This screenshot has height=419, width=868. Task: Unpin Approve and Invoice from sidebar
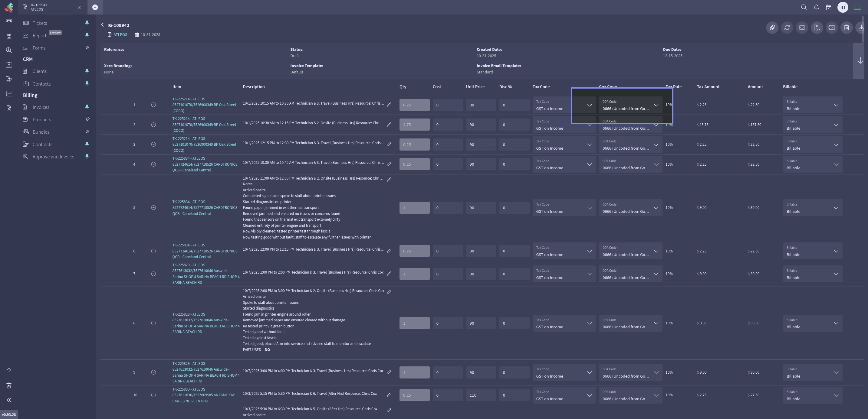(87, 157)
